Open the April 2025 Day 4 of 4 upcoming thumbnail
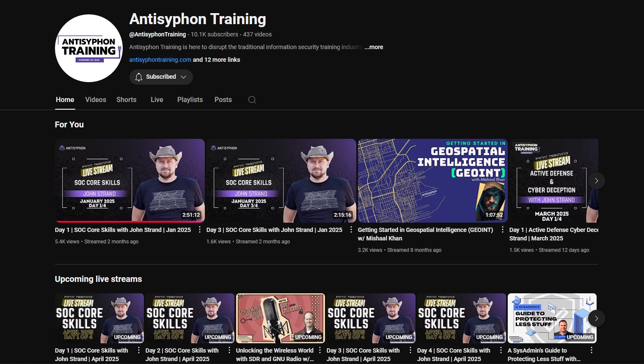 point(462,318)
